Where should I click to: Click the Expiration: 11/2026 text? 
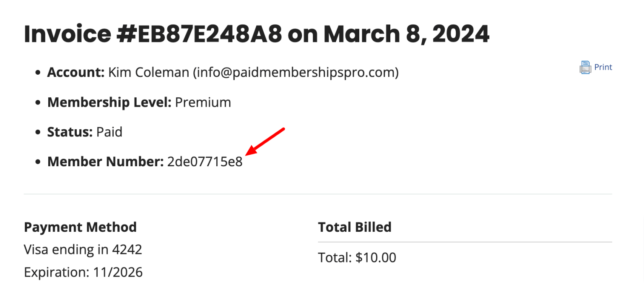coord(83,272)
